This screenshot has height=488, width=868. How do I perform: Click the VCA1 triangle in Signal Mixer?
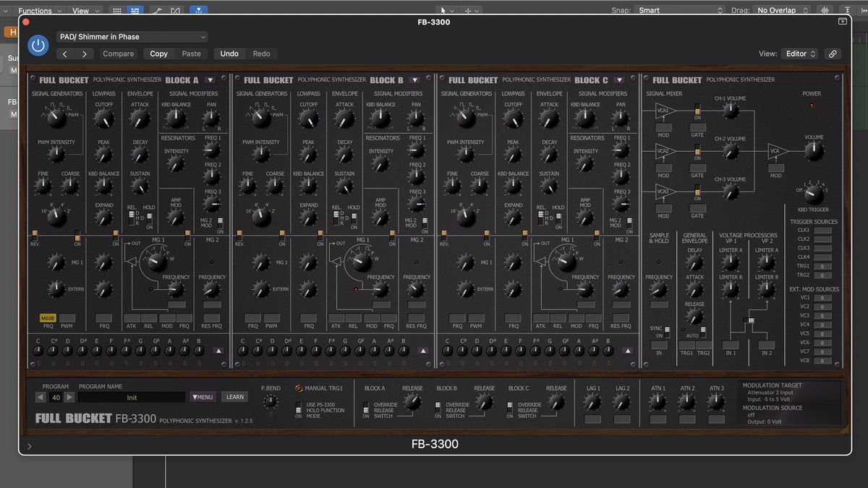(x=663, y=111)
